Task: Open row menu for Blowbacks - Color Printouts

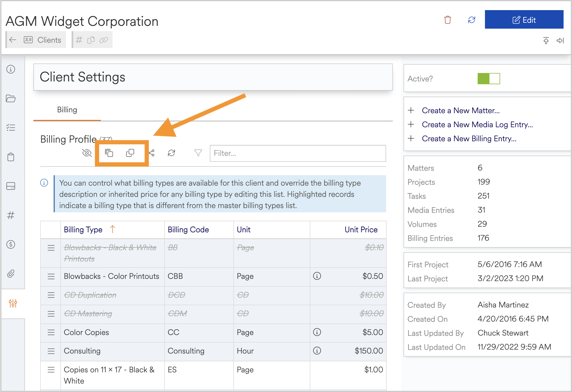Action: [51, 277]
